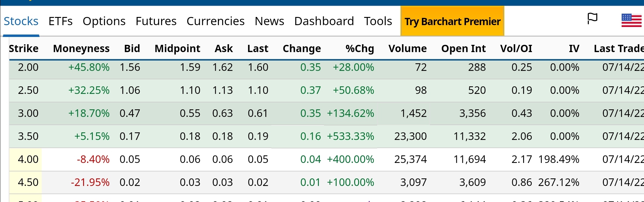The image size is (644, 202).
Task: Sort by Moneyness column header
Action: (x=81, y=48)
